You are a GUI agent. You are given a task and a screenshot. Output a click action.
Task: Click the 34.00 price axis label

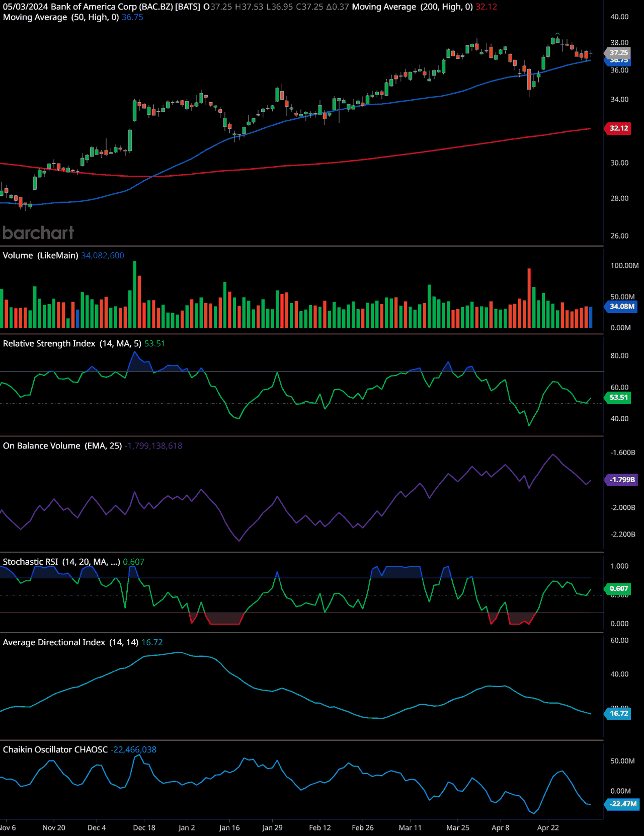point(619,100)
